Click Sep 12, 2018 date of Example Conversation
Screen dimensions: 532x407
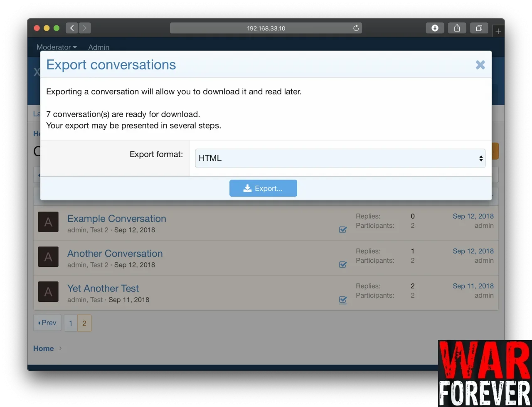coord(473,216)
